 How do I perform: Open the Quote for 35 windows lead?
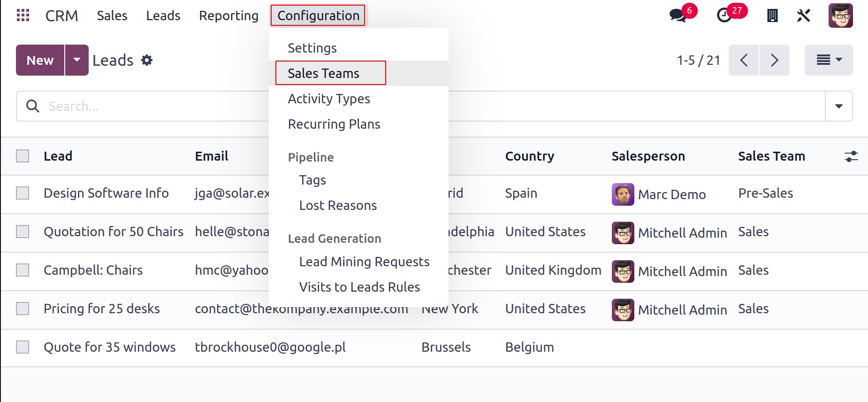coord(110,347)
